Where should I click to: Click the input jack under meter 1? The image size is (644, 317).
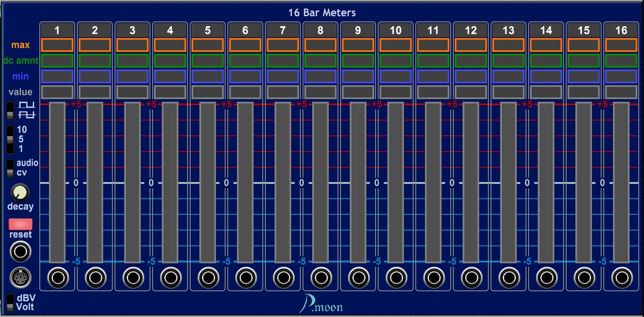click(58, 278)
